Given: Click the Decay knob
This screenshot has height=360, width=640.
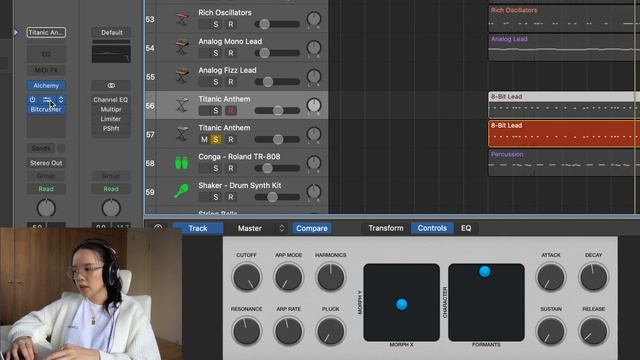Looking at the screenshot, I should [x=593, y=277].
